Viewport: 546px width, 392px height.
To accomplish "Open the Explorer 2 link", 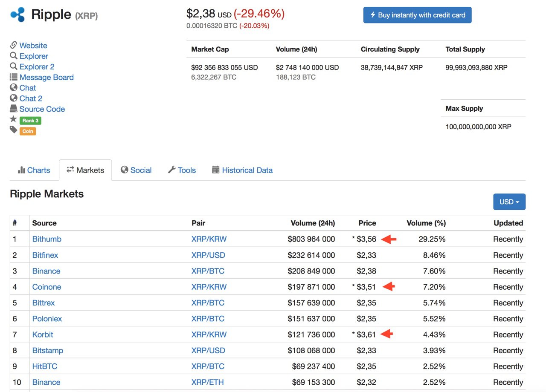I will [x=37, y=67].
